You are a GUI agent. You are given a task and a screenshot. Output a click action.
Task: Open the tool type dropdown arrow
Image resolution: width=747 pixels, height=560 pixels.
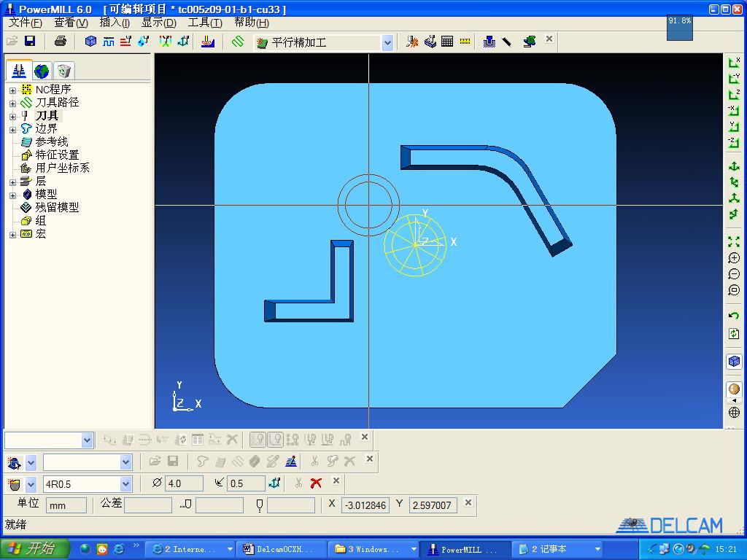(x=31, y=485)
